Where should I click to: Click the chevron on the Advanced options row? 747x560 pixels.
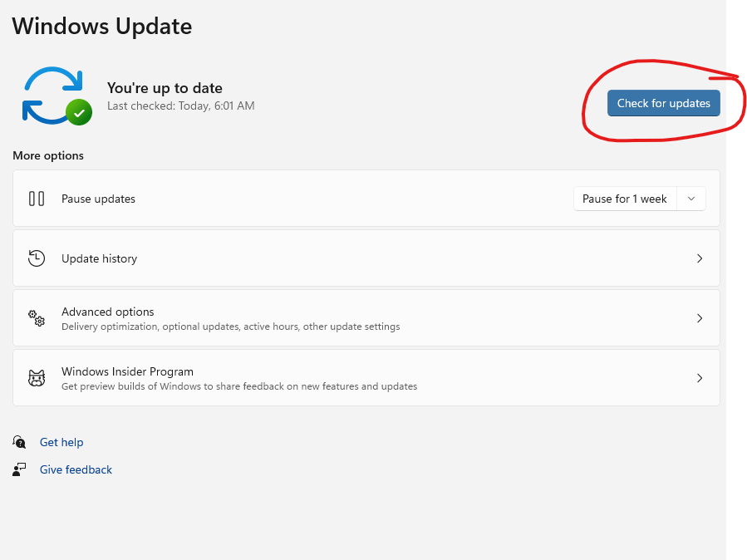[x=699, y=318]
